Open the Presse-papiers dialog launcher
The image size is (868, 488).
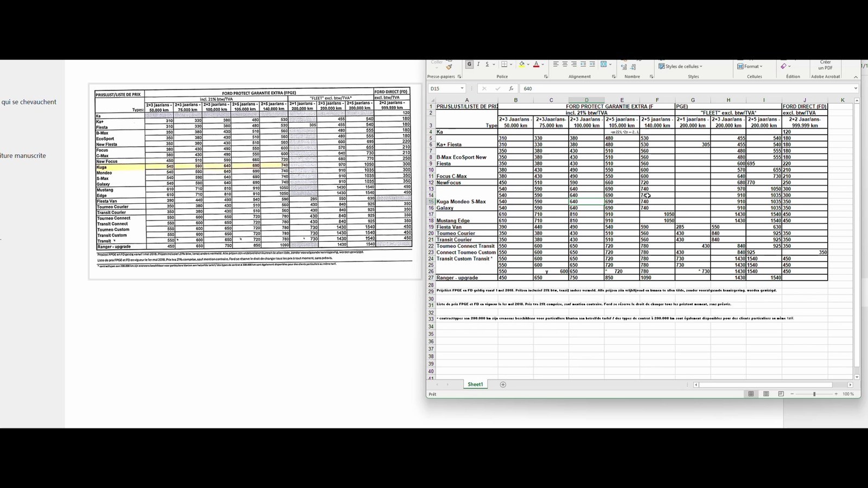point(459,76)
